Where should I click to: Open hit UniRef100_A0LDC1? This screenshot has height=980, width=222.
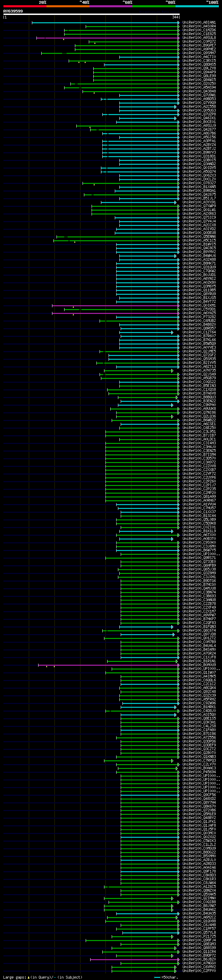click(x=199, y=439)
